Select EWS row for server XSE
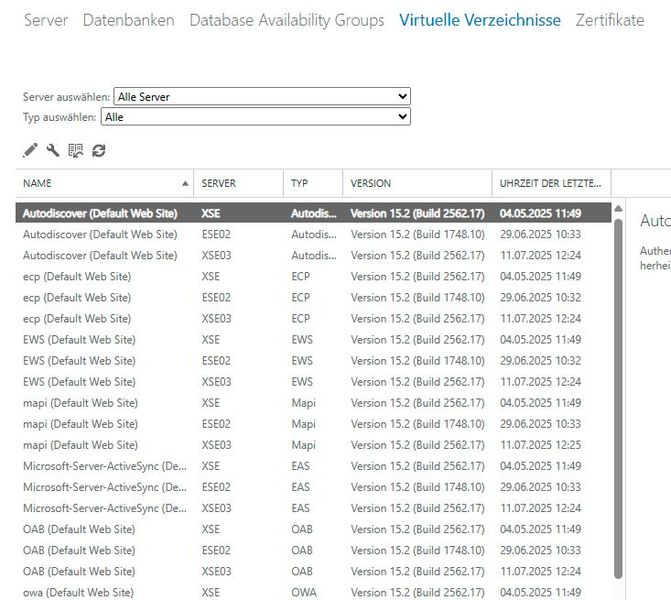This screenshot has width=671, height=600. [314, 339]
